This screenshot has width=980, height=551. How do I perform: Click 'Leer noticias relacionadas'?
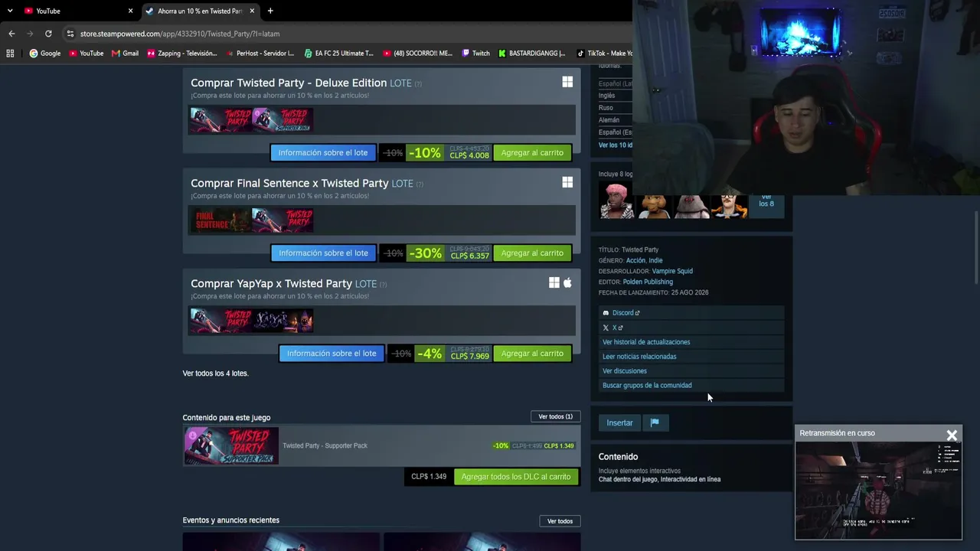coord(639,357)
